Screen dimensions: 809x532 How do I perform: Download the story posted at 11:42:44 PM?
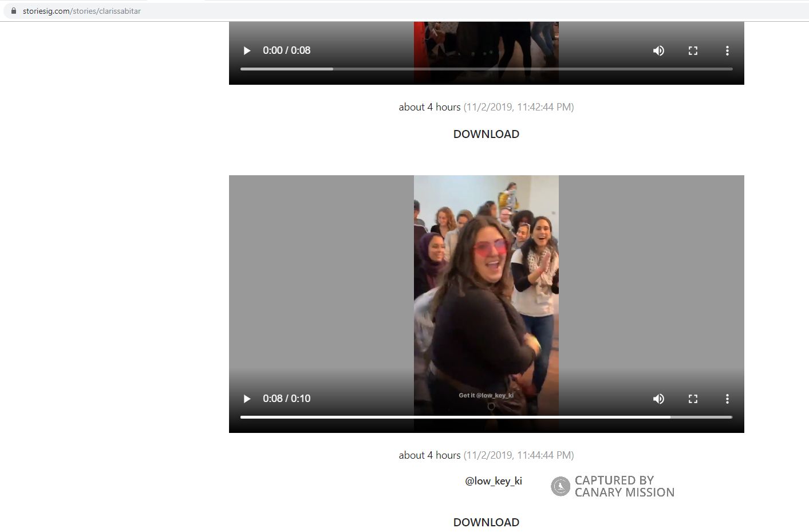point(486,134)
